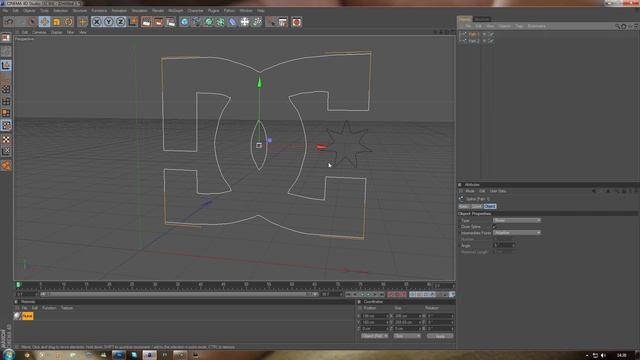Toggle visibility dots of Path 2

484,41
